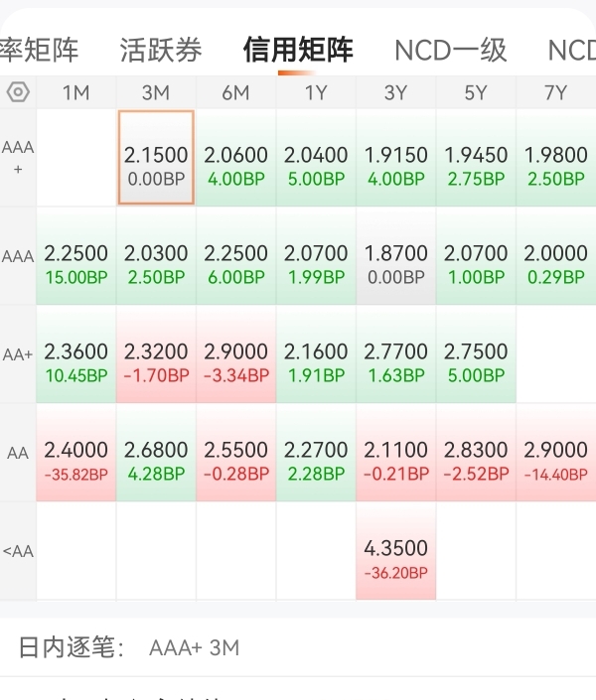The width and height of the screenshot is (596, 700).
Task: Select the AA 7Y cell 2.9000
Action: 555,453
